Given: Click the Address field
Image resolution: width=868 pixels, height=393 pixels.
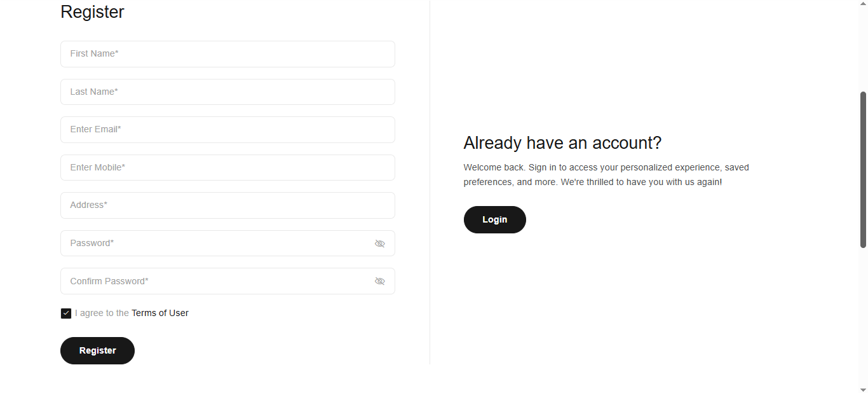Looking at the screenshot, I should point(227,205).
